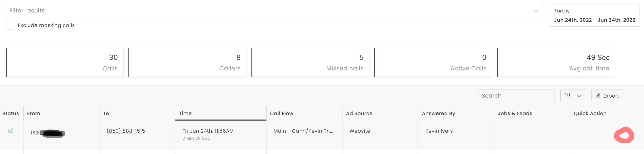
Task: Open the (859) 888-1515 phone number link
Action: point(126,131)
